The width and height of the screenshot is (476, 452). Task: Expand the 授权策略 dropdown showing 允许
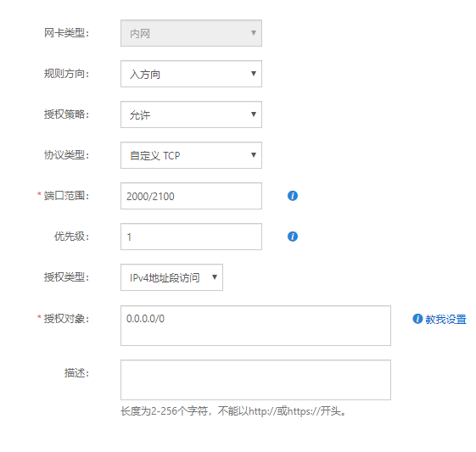(191, 114)
